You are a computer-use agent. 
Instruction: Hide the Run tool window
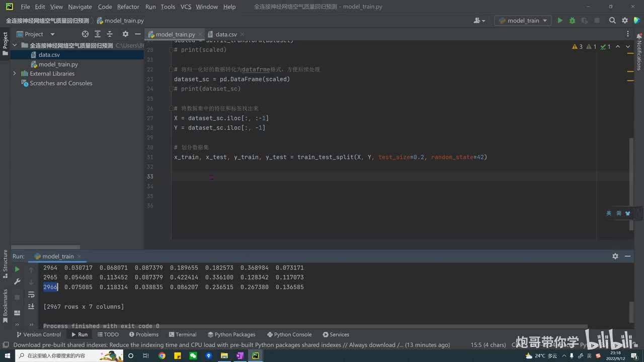click(627, 256)
